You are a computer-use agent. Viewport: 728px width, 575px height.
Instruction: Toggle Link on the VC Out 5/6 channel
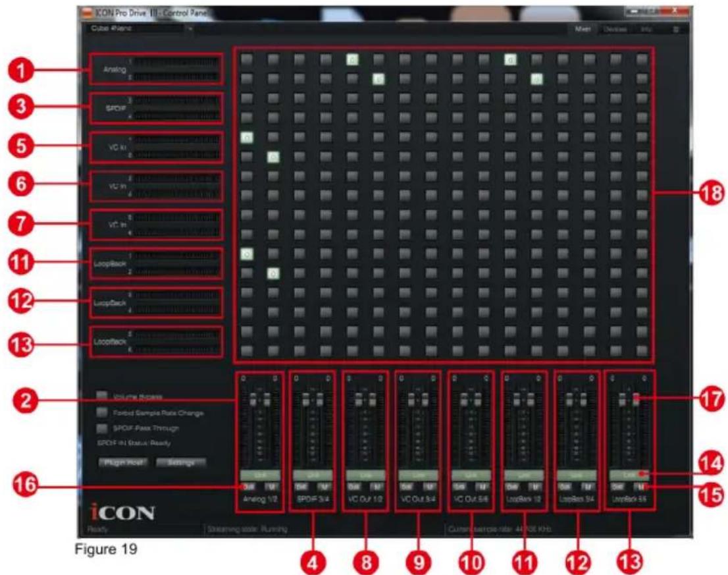[471, 475]
